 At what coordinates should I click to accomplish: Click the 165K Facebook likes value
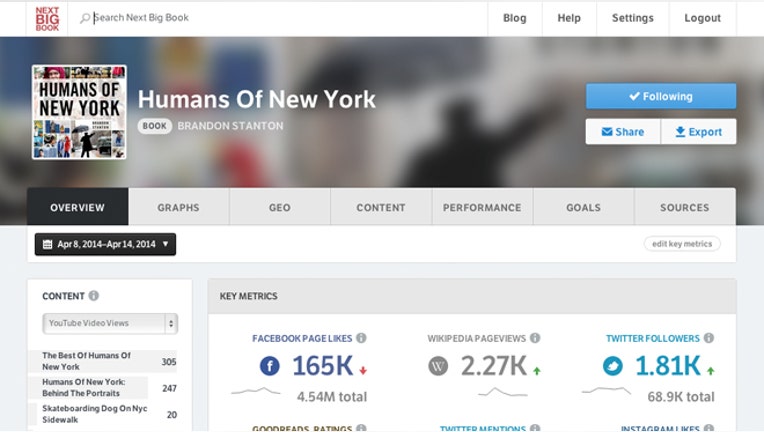click(x=323, y=365)
